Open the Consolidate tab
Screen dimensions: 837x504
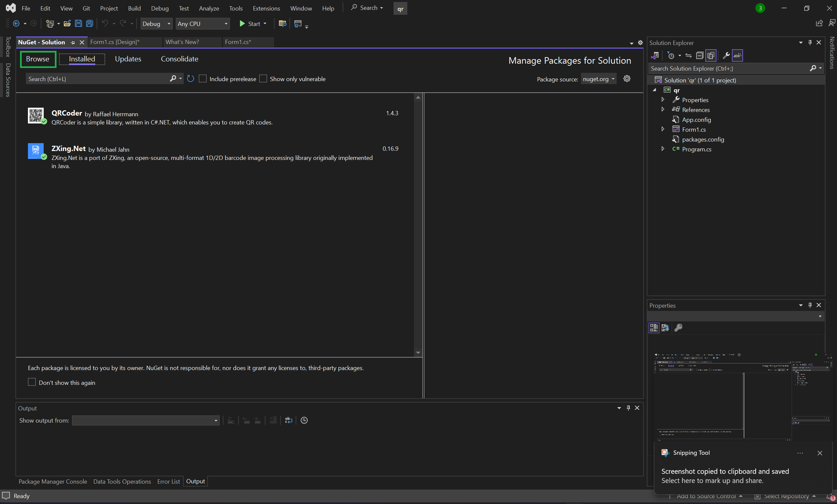tap(179, 59)
